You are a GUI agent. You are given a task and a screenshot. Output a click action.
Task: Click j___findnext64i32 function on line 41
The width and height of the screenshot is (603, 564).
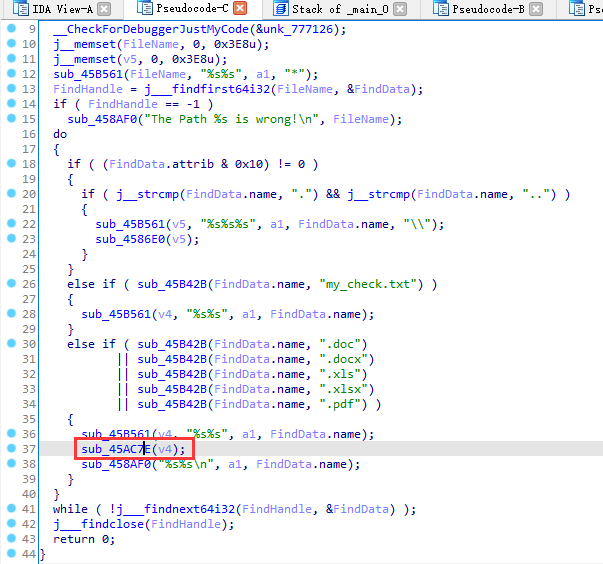coord(175,509)
